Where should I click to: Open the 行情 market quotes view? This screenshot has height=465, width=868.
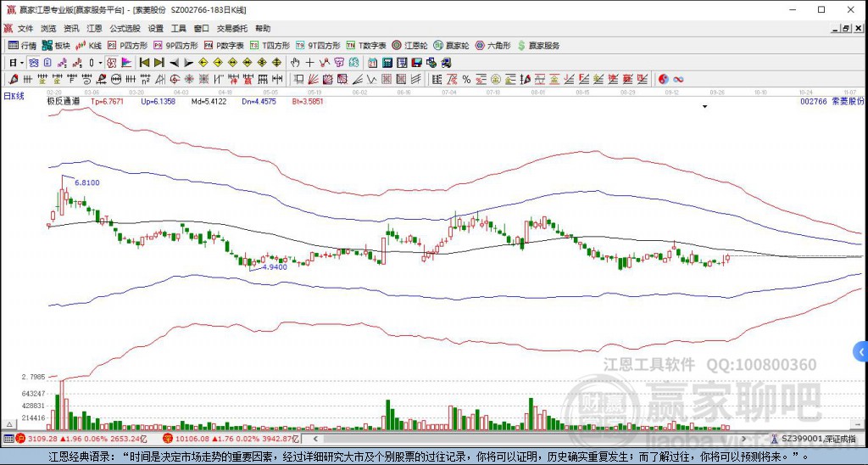point(22,46)
